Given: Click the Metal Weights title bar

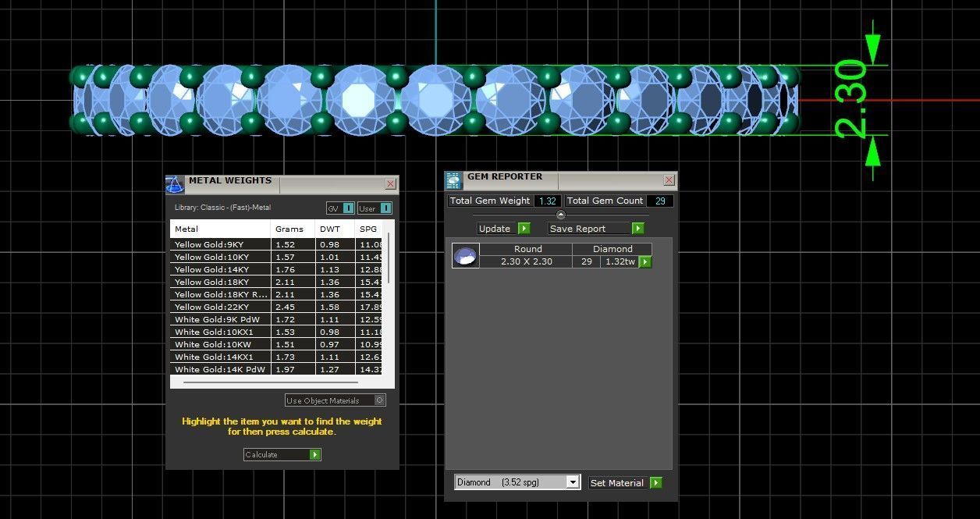Looking at the screenshot, I should (x=282, y=184).
